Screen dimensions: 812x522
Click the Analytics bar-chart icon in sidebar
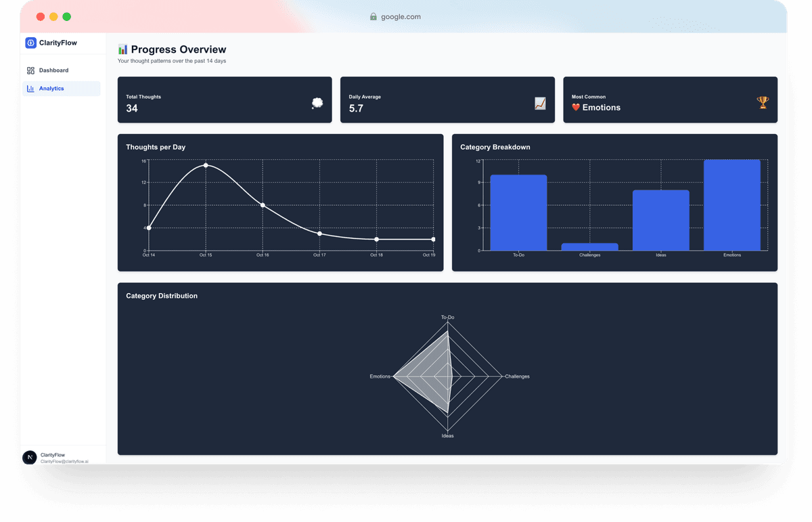[30, 88]
